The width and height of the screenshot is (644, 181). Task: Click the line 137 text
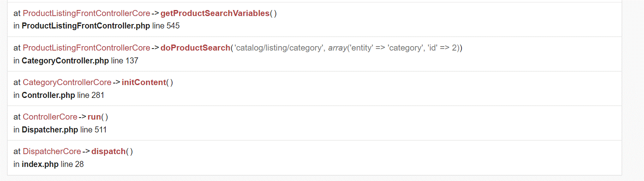(x=124, y=61)
